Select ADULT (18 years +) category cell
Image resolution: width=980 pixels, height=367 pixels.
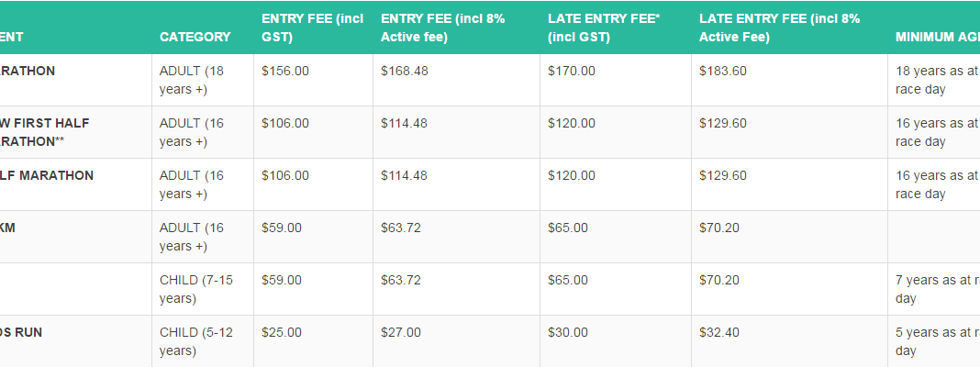click(191, 80)
